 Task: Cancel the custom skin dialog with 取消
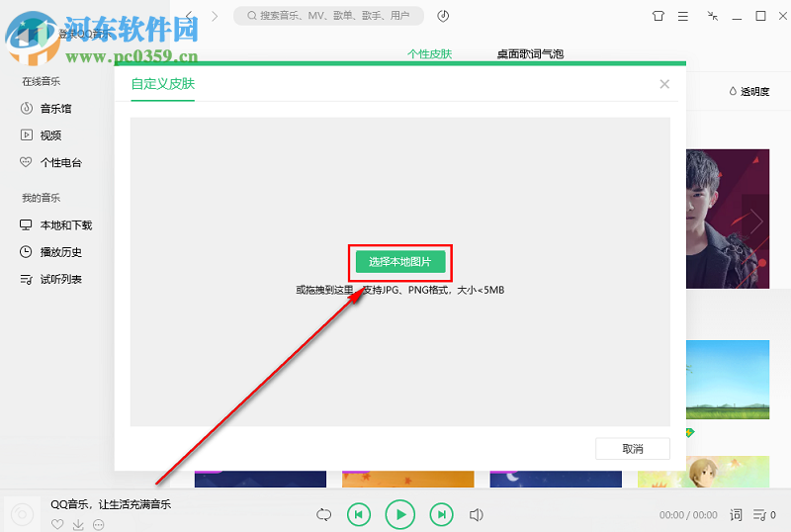click(633, 449)
